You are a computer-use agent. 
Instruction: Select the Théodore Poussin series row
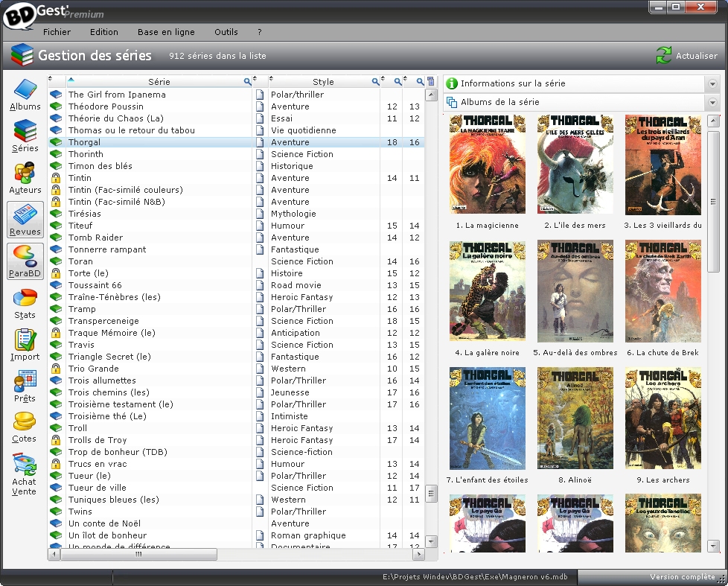tap(236, 106)
